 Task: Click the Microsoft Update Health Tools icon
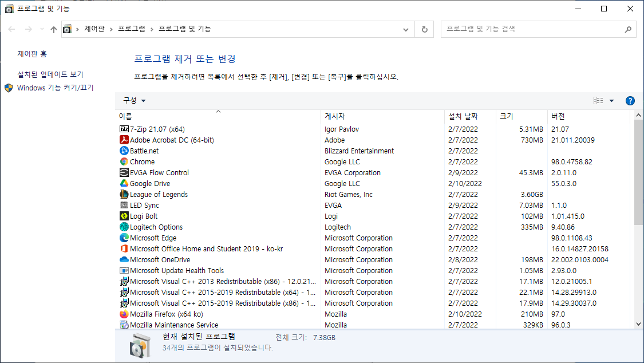pyautogui.click(x=124, y=271)
